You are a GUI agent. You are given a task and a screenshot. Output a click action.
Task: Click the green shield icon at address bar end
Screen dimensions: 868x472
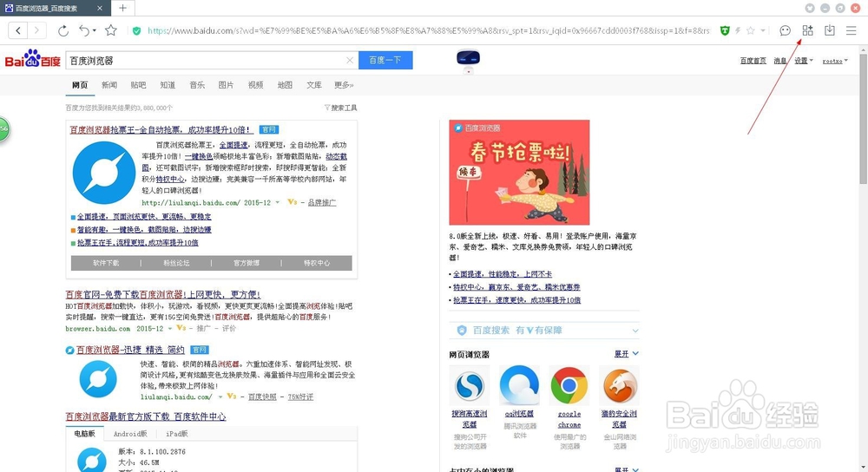pyautogui.click(x=725, y=31)
